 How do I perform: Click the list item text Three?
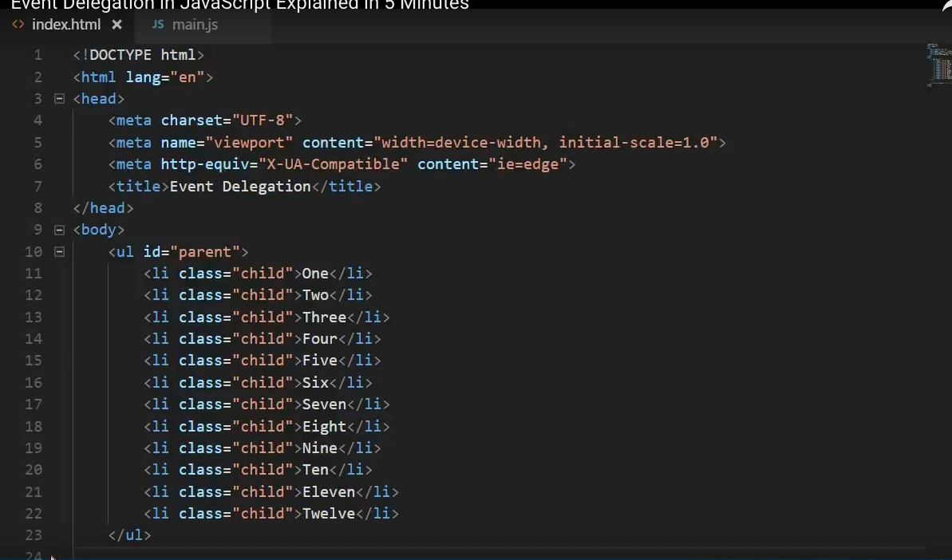point(324,317)
